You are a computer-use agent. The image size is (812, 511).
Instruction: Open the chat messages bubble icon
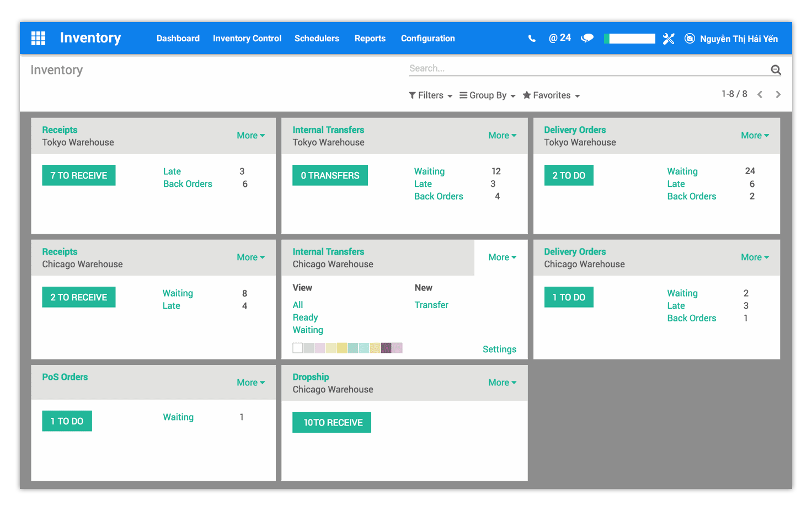pos(587,38)
